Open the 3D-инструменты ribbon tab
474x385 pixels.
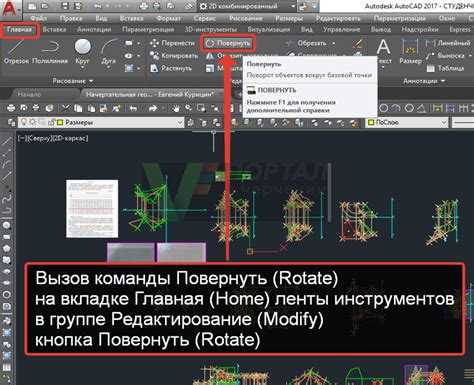(211, 30)
